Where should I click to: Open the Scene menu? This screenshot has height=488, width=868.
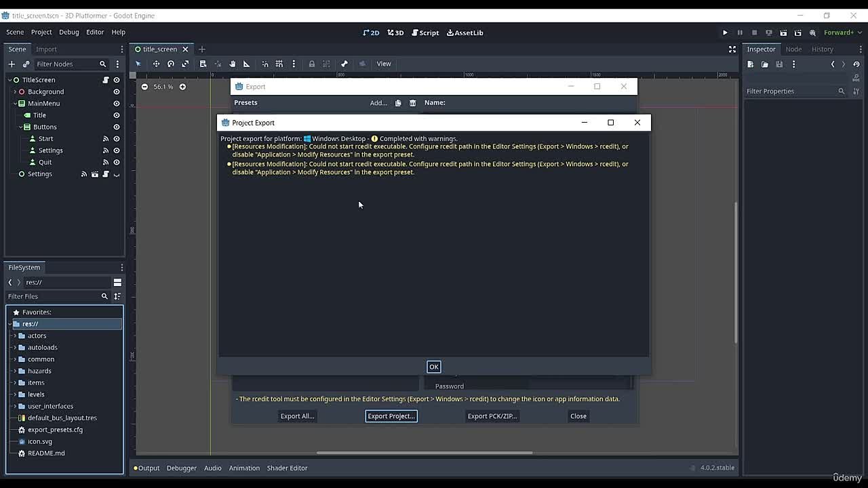click(x=15, y=32)
